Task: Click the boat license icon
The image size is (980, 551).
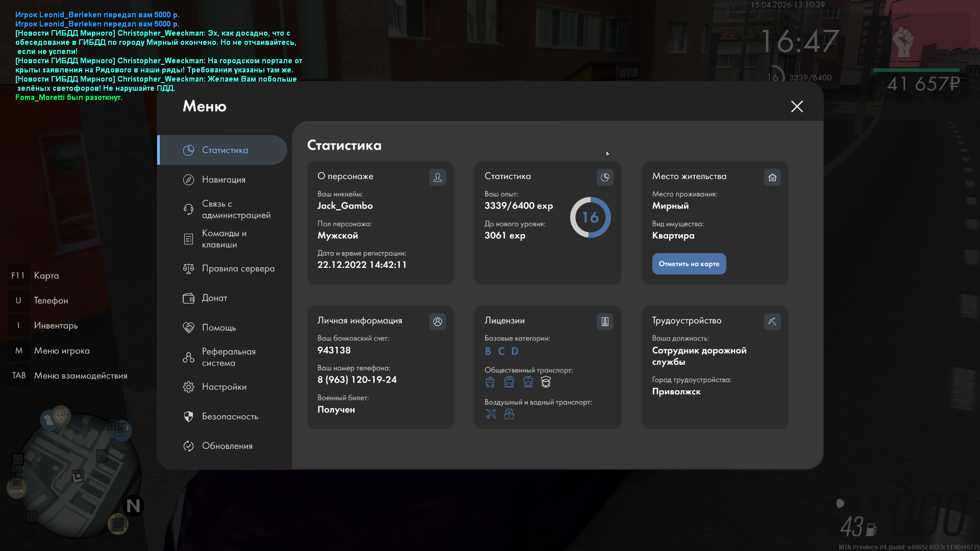Action: pos(509,414)
